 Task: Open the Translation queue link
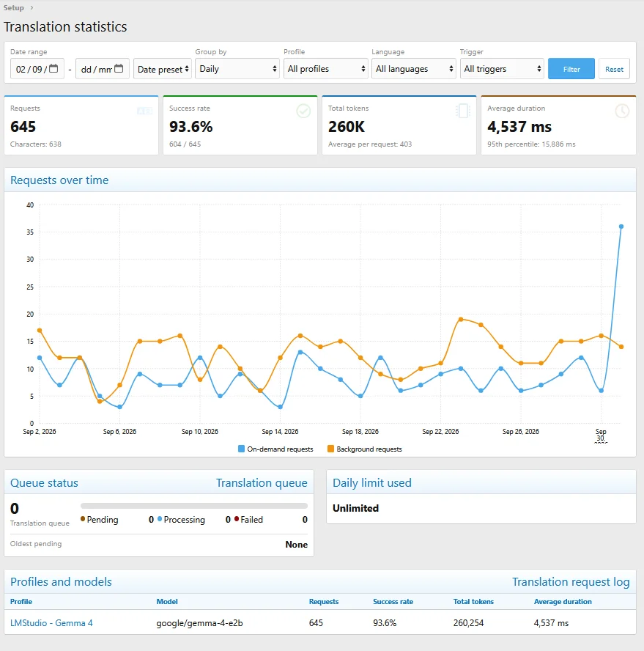coord(262,483)
